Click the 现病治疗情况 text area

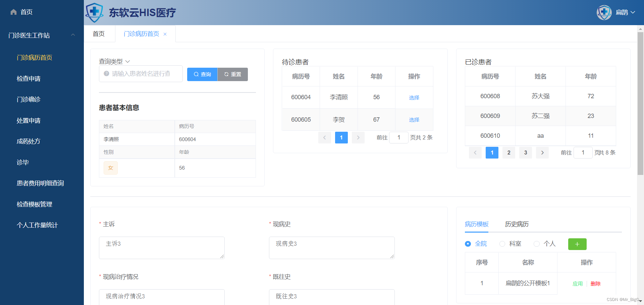click(162, 297)
